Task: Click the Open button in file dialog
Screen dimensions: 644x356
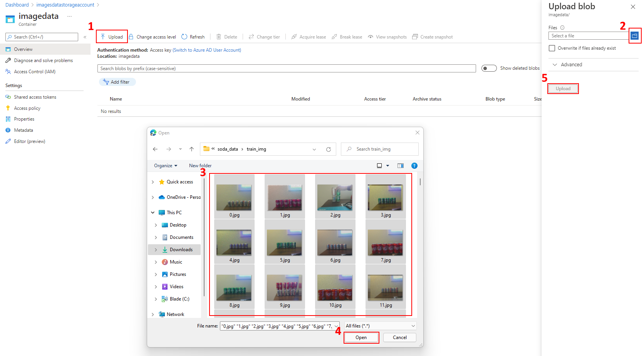Action: (x=361, y=338)
